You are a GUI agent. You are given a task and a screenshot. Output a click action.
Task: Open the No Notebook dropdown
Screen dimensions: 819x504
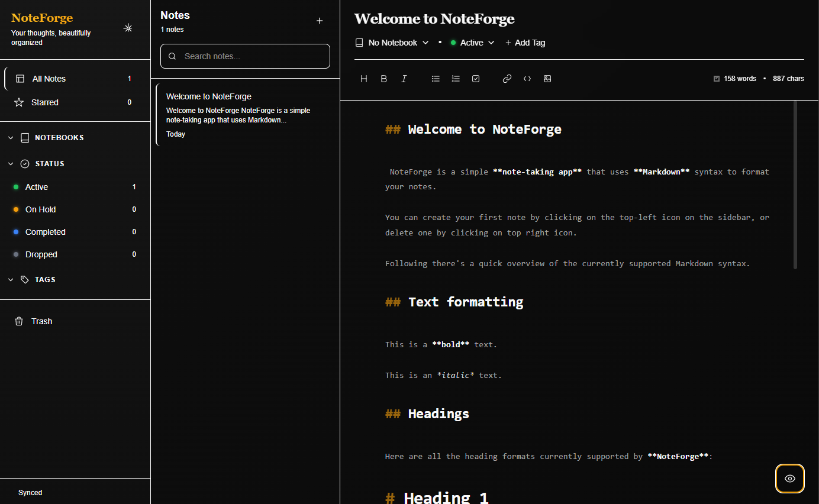(392, 43)
